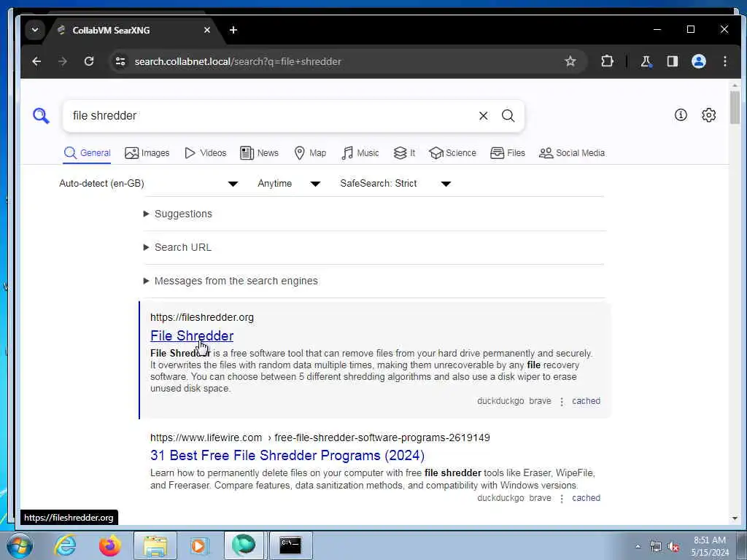747x560 pixels.
Task: Open the Windows Start menu
Action: (x=19, y=545)
